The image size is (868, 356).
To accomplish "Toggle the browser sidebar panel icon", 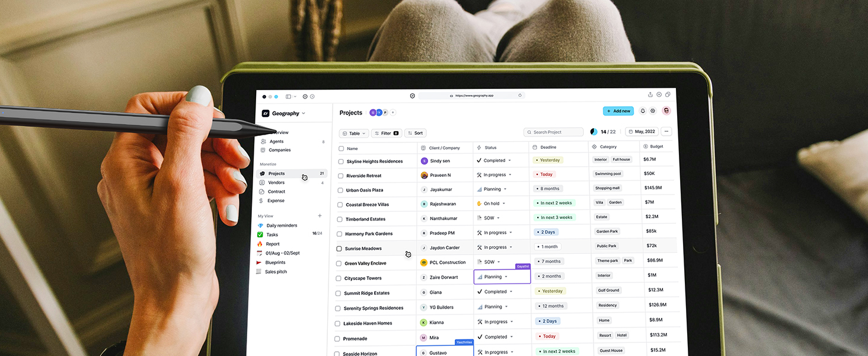I will click(x=288, y=96).
